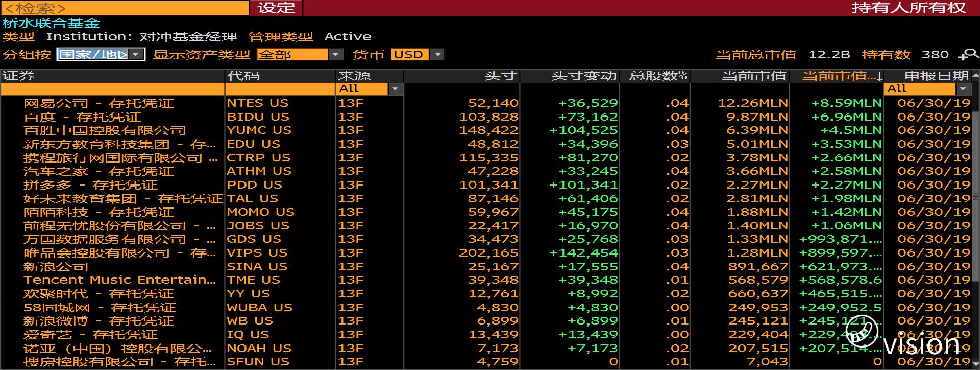Click the position change +73,162
Image resolution: width=980 pixels, height=370 pixels.
[x=588, y=117]
